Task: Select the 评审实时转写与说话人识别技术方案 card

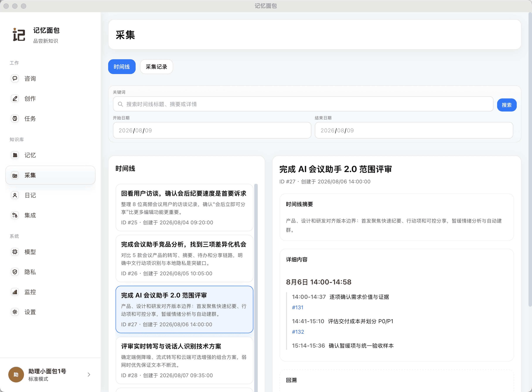Action: pos(184,360)
